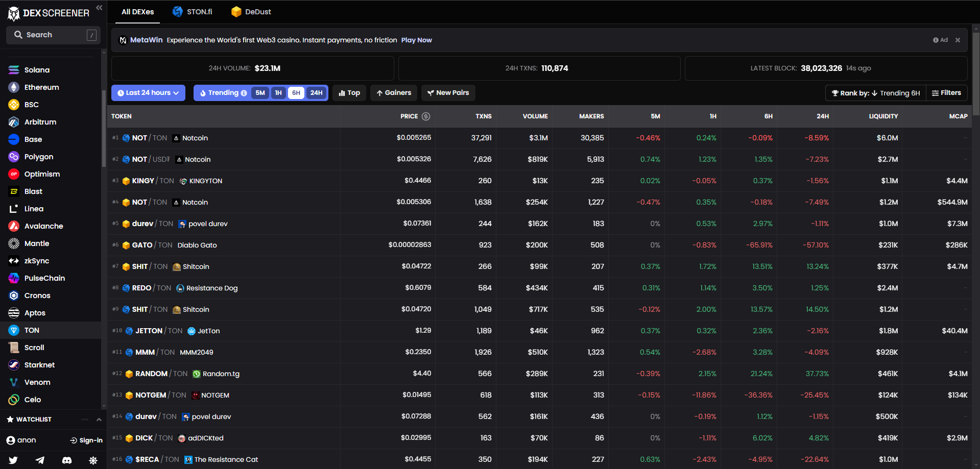Open the Twitter icon in sidebar footer
The image size is (980, 469).
pos(13,460)
